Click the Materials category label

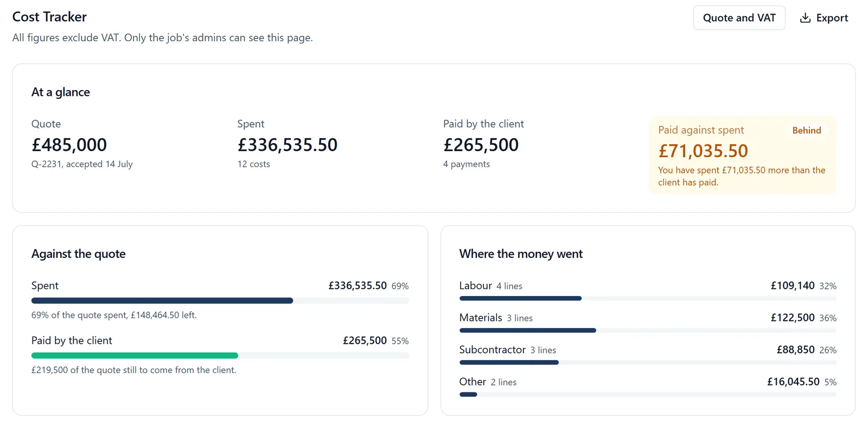coord(481,318)
